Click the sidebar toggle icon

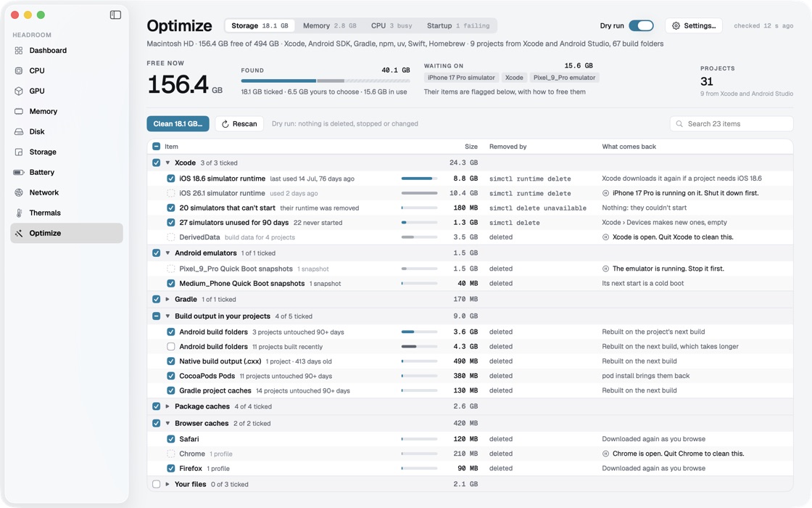pos(115,15)
